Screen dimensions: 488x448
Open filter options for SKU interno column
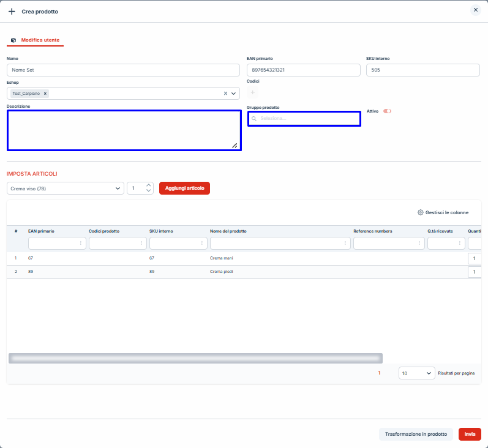click(x=202, y=244)
